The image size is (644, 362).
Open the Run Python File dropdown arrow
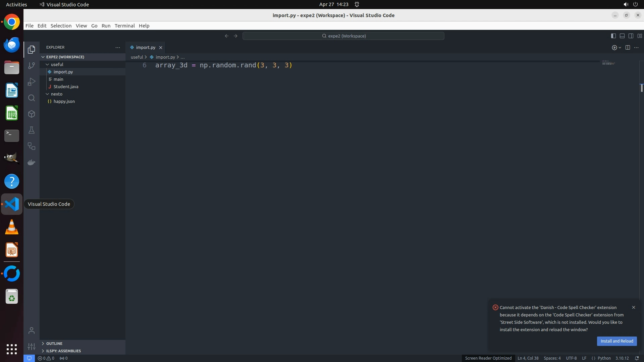620,48
